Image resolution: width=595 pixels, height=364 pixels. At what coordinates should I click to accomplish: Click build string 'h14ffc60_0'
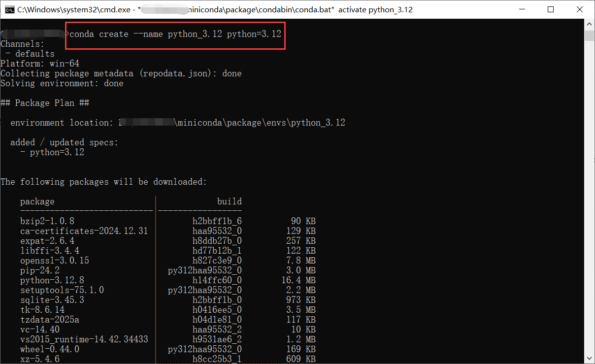point(217,280)
